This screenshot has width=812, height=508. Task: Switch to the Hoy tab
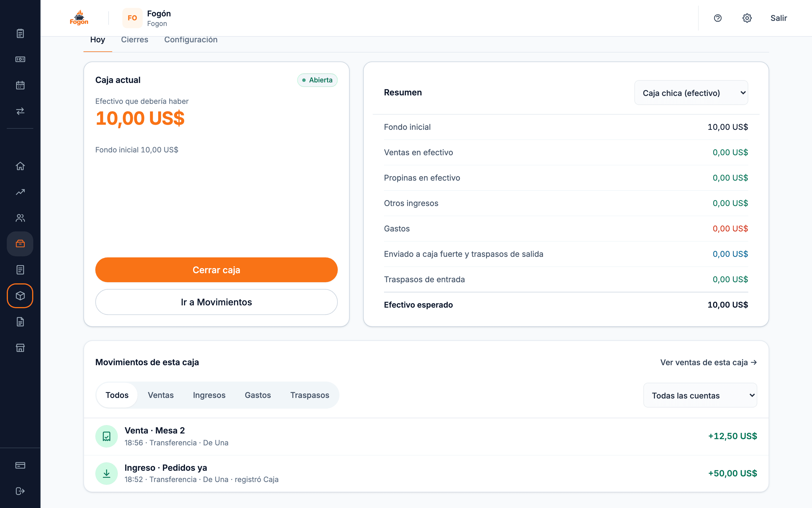98,40
